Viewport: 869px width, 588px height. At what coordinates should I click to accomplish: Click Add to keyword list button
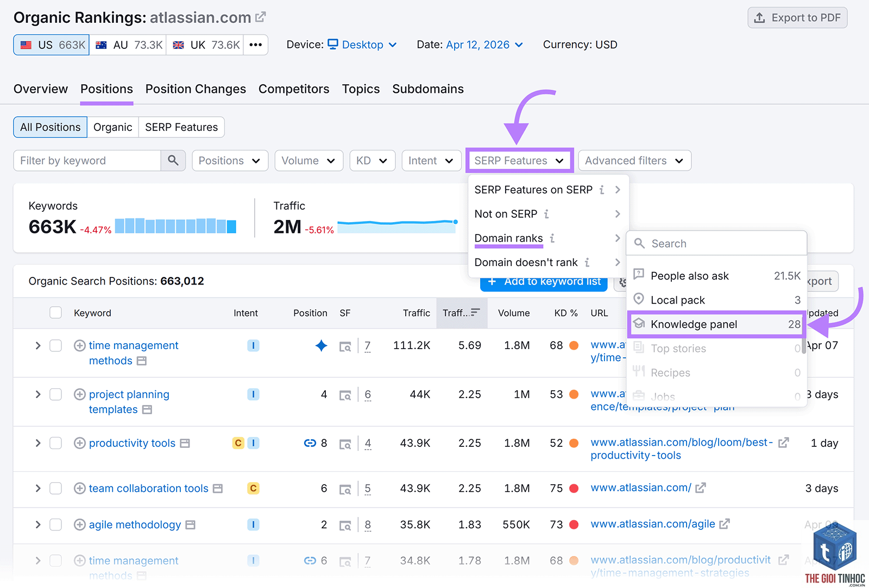[x=544, y=282]
